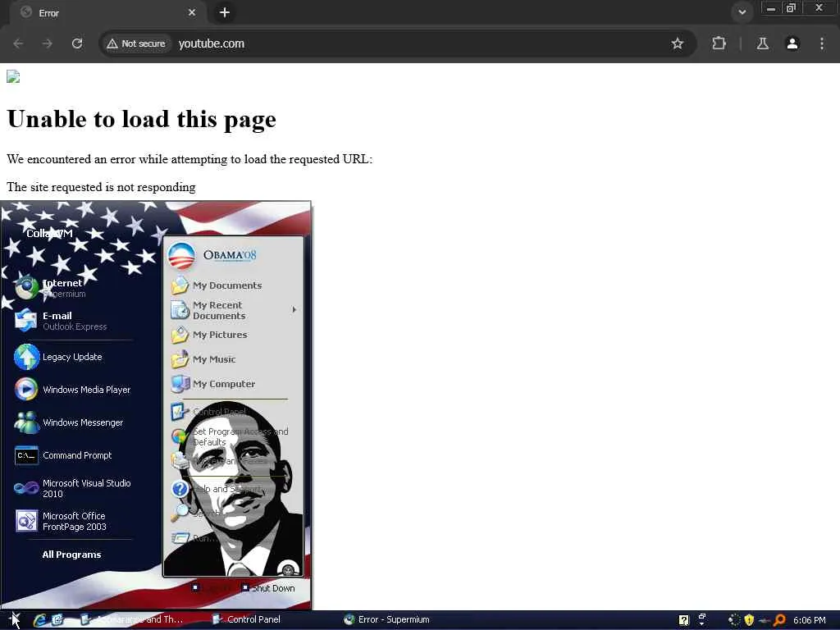
Task: Bookmark this page with the star icon
Action: (x=677, y=43)
